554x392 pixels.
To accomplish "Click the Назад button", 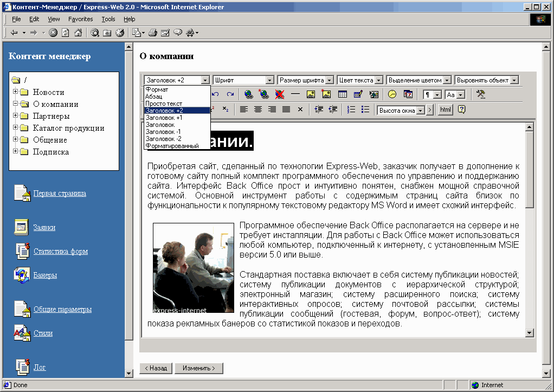I will 156,368.
